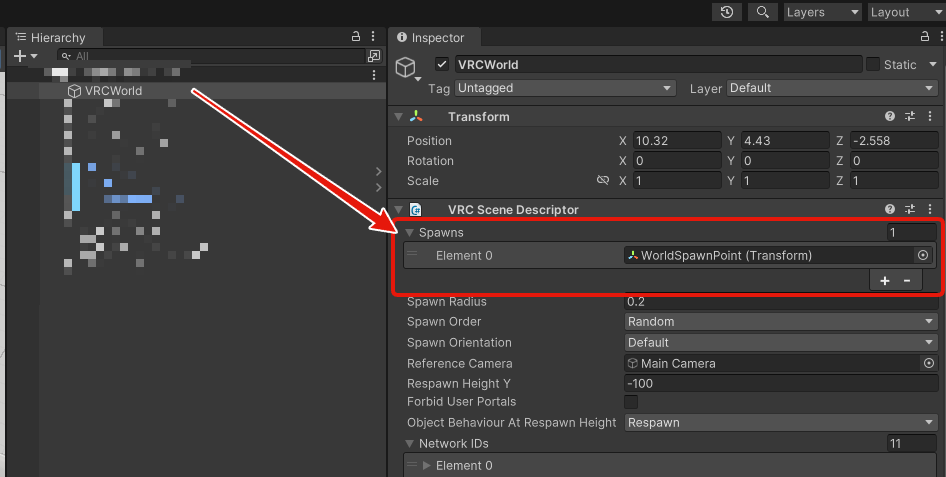This screenshot has width=946, height=477.
Task: Enable the Forbid User Portals checkbox
Action: (x=631, y=402)
